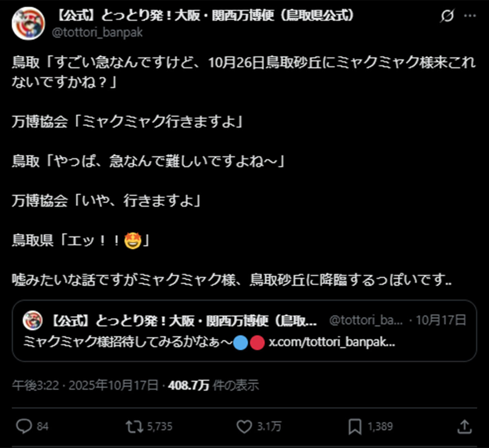Click the Grok icon at top right

point(447,16)
